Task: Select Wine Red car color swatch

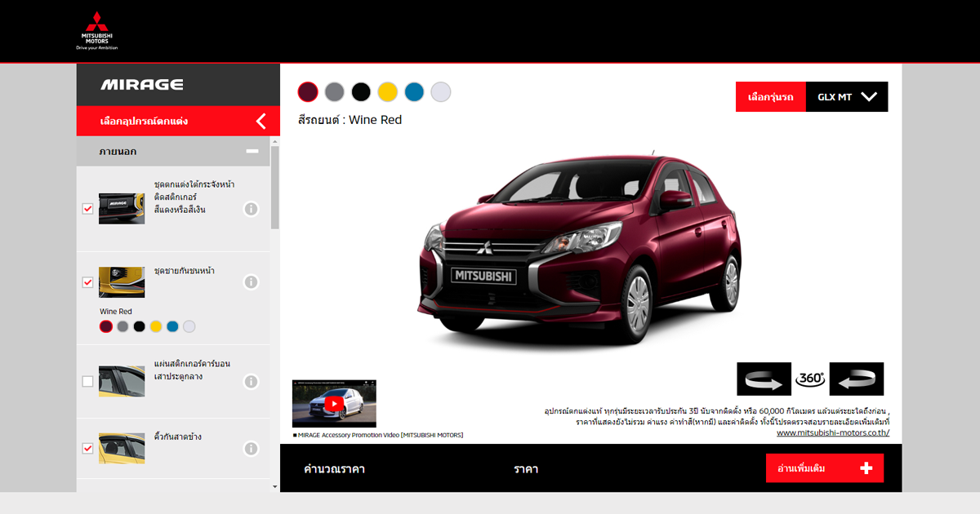Action: [308, 92]
